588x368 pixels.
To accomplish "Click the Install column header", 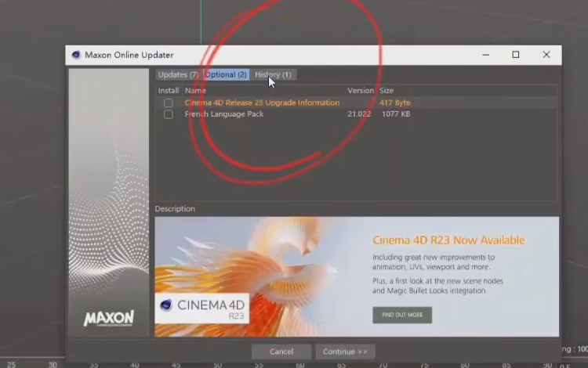I will point(169,91).
